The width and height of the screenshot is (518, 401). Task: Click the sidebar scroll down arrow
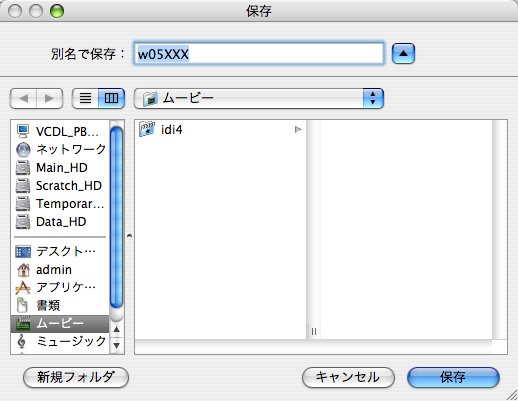pyautogui.click(x=116, y=345)
